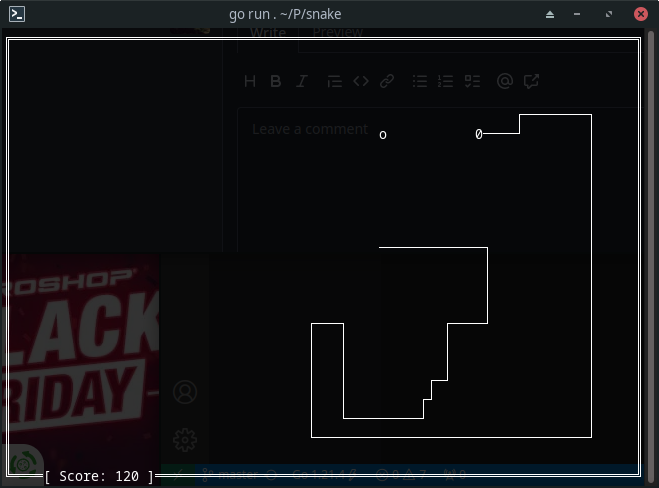659x488 pixels.
Task: Open the Accounts icon in the sidebar
Action: [185, 392]
